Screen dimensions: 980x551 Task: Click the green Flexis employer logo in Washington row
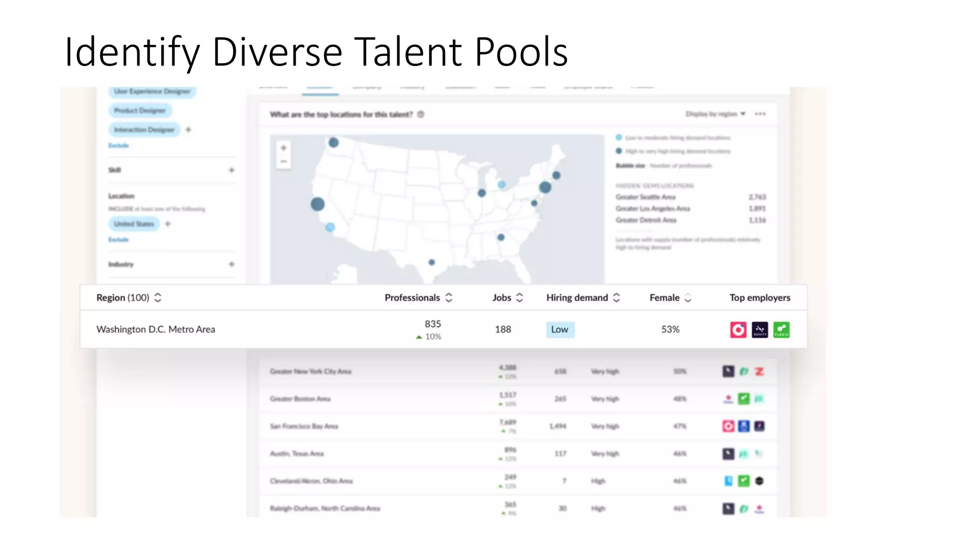tap(781, 330)
